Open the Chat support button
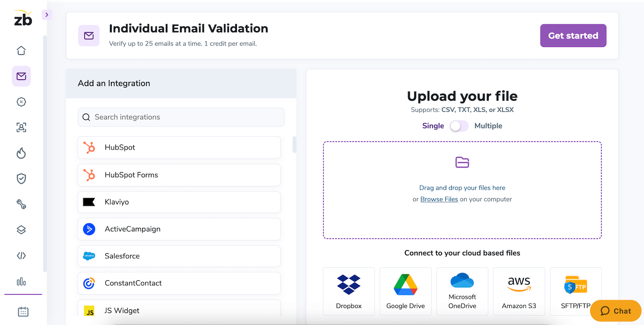 click(x=615, y=311)
